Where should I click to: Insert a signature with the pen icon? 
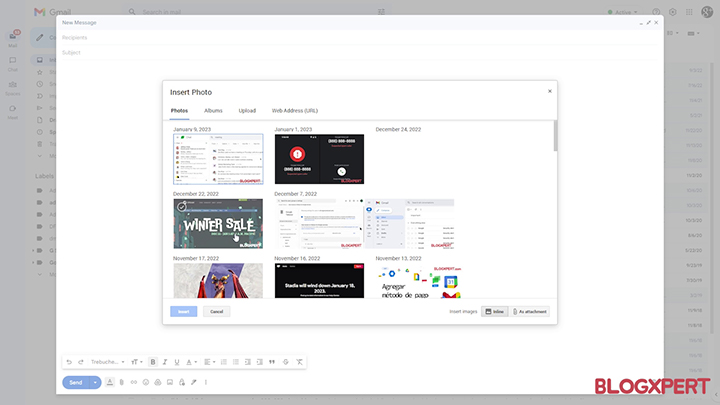(194, 382)
